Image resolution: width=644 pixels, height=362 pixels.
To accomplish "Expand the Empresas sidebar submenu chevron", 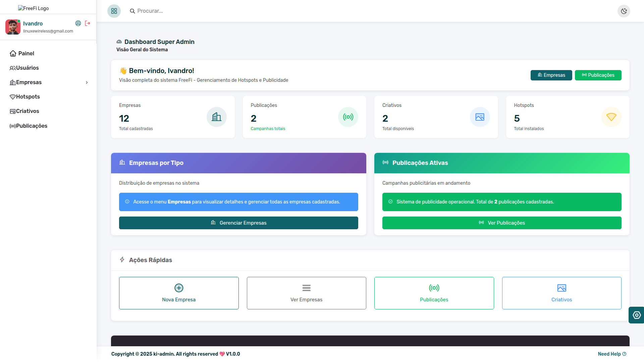I will [x=87, y=82].
